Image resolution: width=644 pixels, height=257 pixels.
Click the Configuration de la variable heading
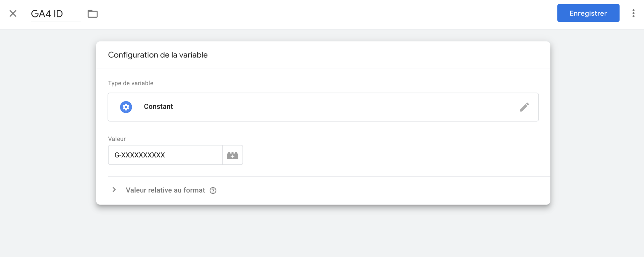point(158,55)
